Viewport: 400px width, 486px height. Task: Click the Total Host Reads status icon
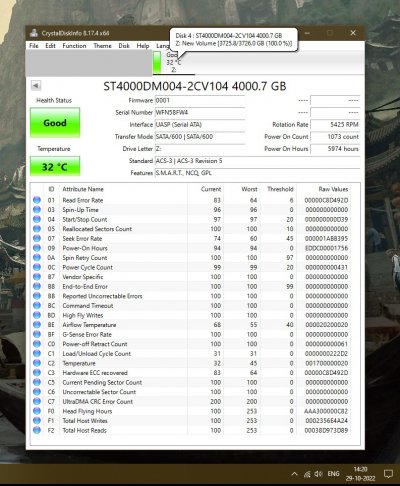coord(37,430)
